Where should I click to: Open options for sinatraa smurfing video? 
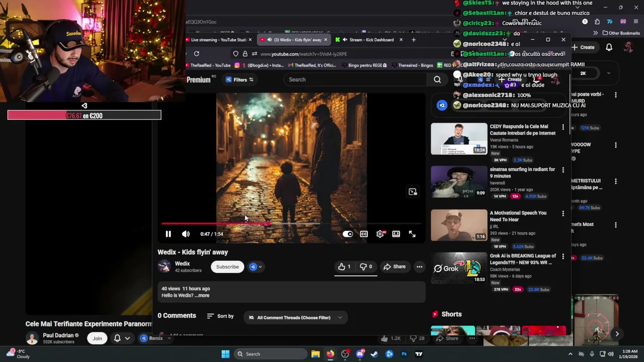tap(563, 170)
